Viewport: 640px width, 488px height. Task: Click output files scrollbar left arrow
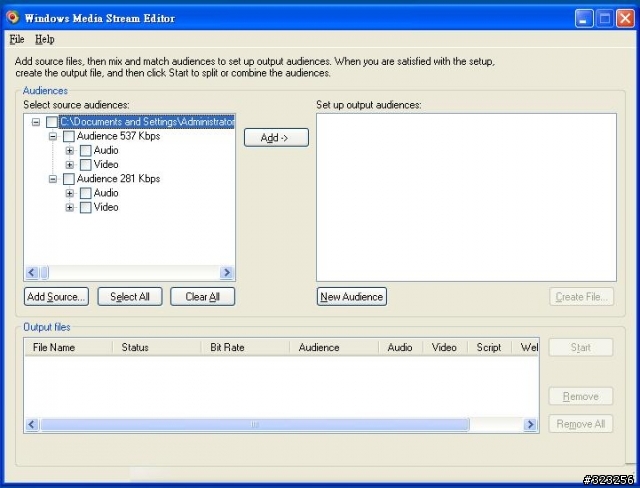[32, 424]
